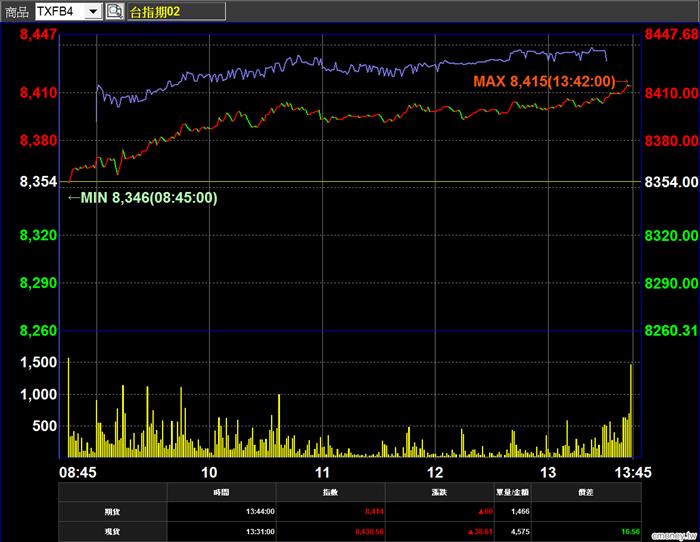Click the 8290.00 right axis price label
Screen dimensions: 700x542
click(671, 283)
